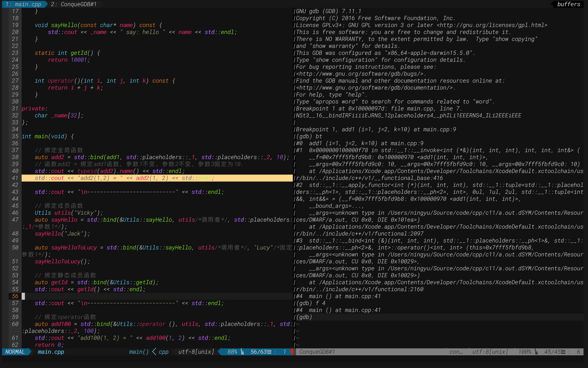Click line number 41 in the gutter

[x=15, y=178]
